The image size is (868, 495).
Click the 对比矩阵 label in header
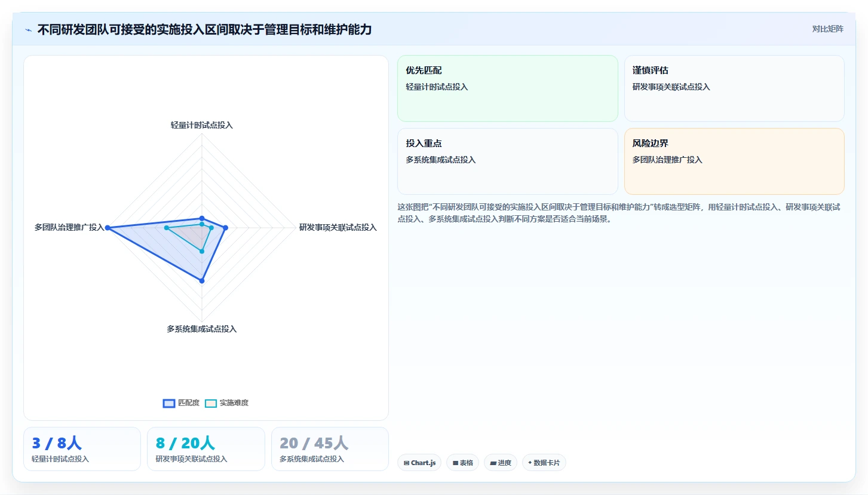[827, 29]
